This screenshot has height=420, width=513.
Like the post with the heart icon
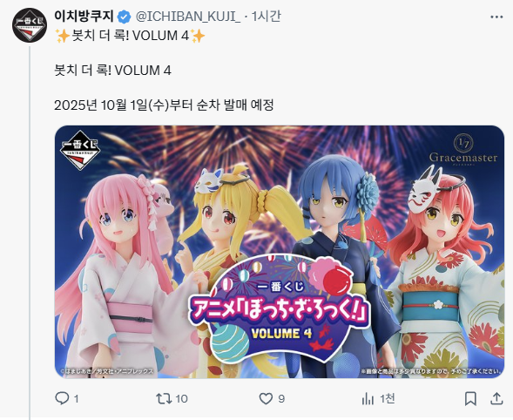tap(266, 399)
